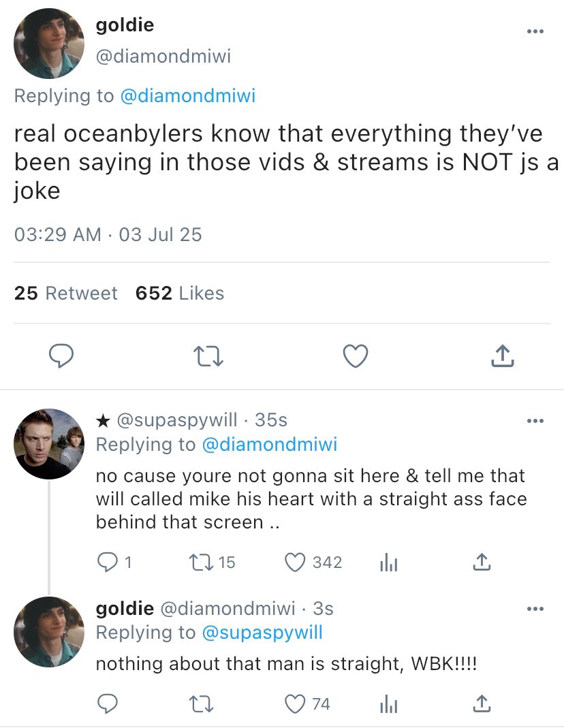Reply to goldie's main tweet
This screenshot has height=728, width=564.
point(61,355)
